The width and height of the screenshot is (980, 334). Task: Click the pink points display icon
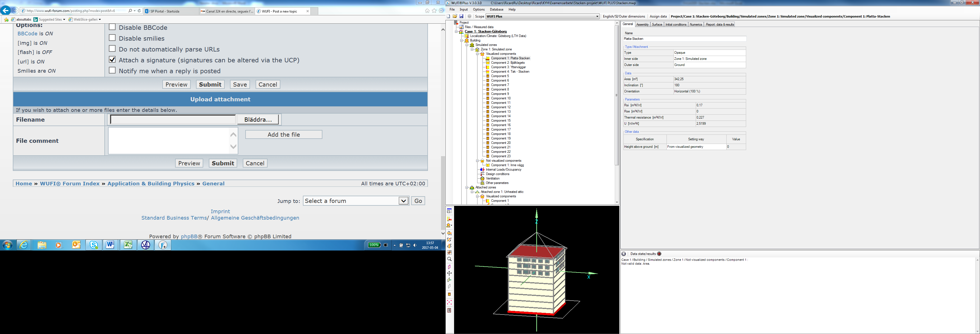[x=449, y=303]
